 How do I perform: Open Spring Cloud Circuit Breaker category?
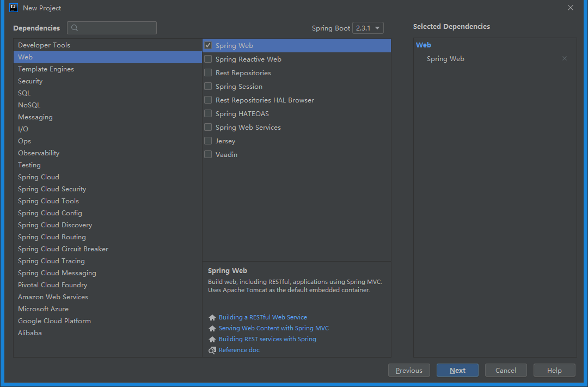(108, 249)
